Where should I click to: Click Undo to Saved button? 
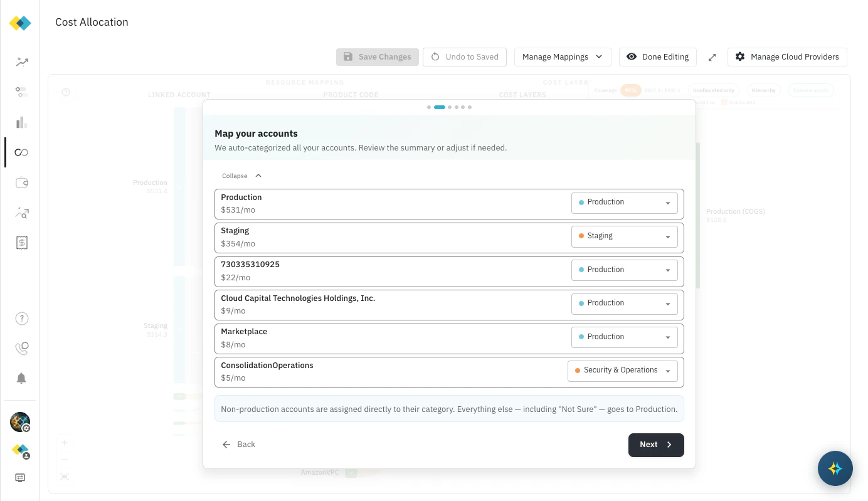[464, 56]
